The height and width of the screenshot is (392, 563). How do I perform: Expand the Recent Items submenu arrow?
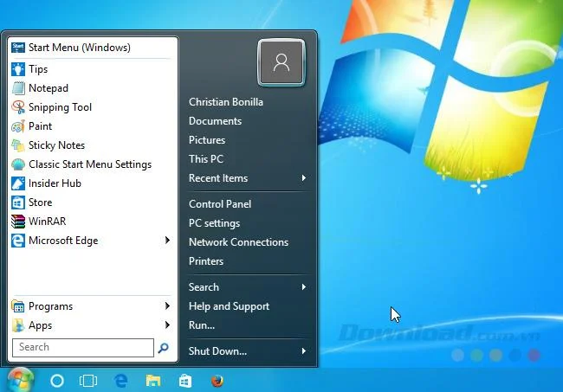304,178
